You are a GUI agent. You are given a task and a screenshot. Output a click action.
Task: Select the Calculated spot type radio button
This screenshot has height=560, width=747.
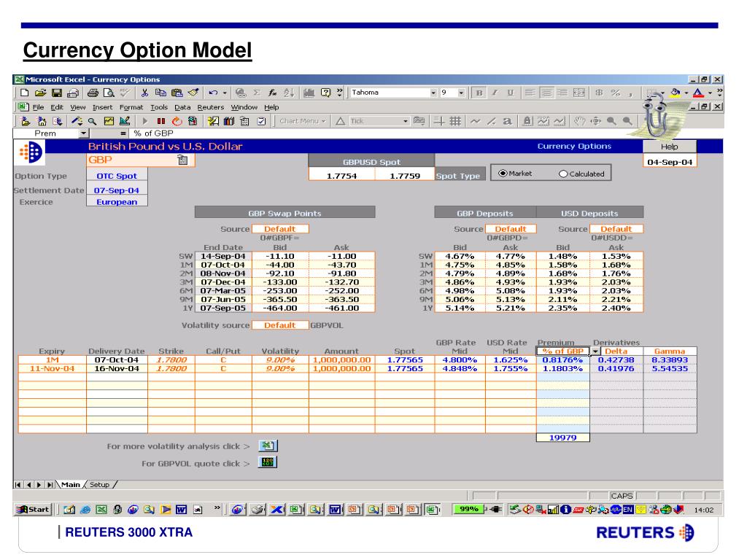coord(563,174)
